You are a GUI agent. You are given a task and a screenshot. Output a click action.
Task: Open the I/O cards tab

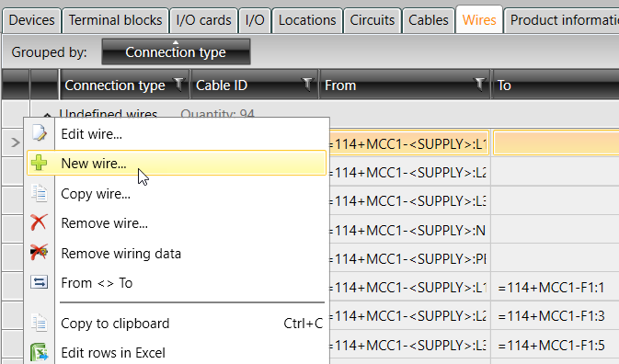coord(203,19)
